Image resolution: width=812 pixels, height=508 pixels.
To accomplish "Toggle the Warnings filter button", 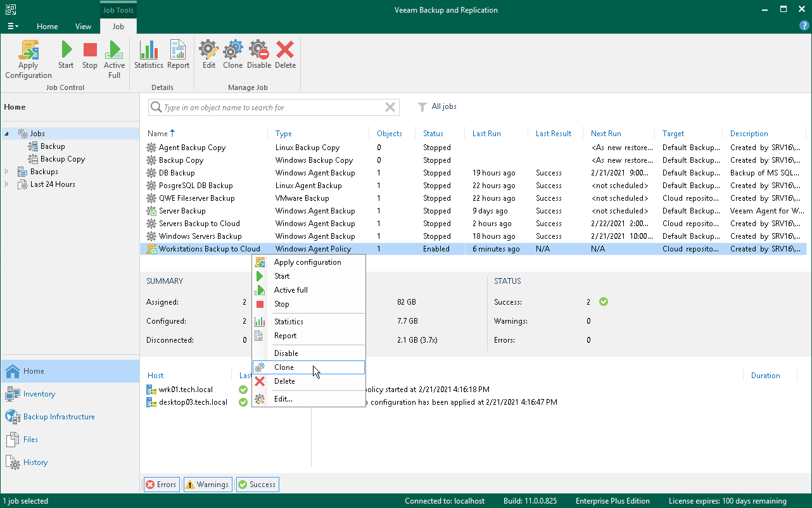I will [x=208, y=485].
